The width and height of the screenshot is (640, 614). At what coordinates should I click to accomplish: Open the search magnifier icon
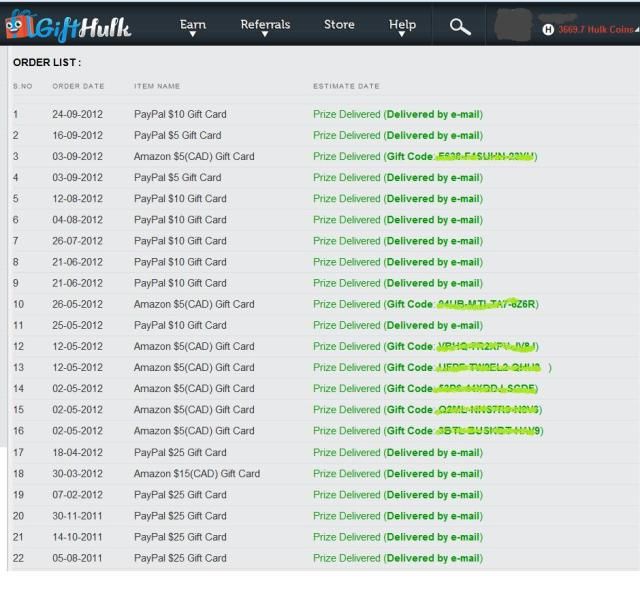click(460, 27)
